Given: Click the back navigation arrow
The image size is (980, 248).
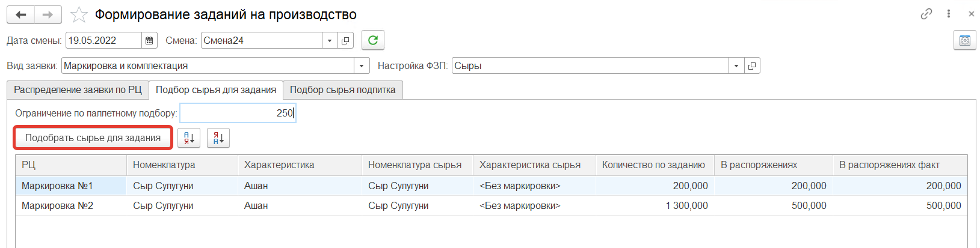Looking at the screenshot, I should click(x=21, y=14).
